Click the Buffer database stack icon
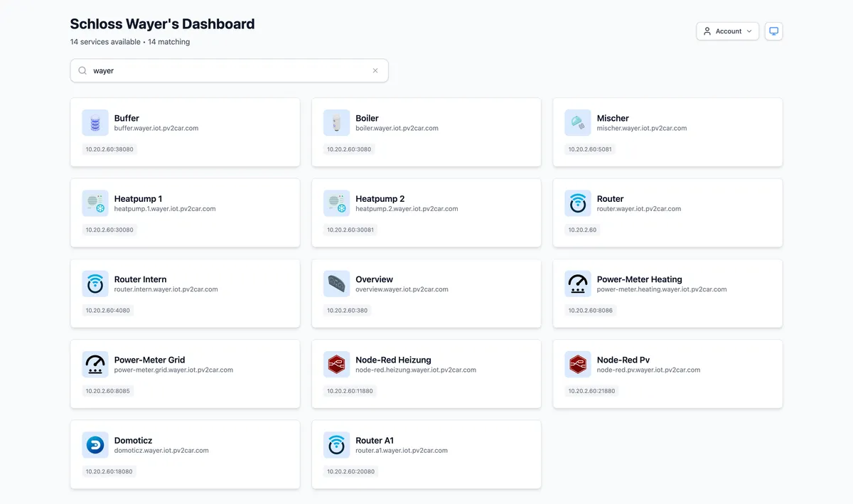The width and height of the screenshot is (853, 504). 95,123
